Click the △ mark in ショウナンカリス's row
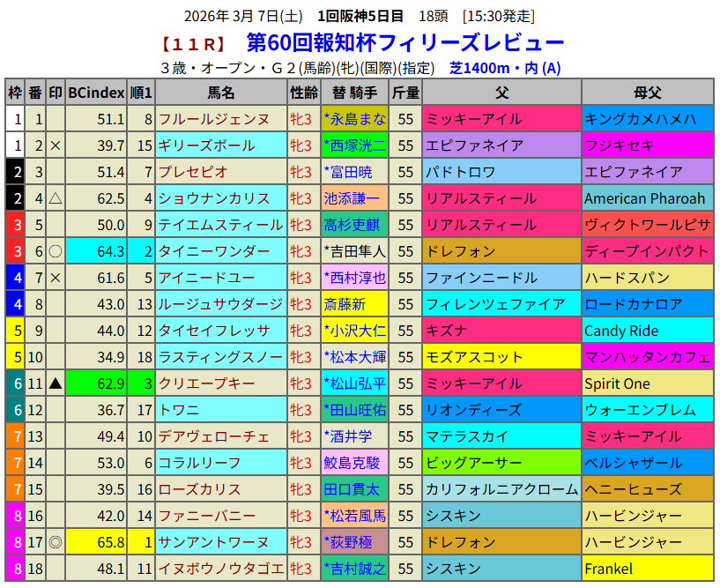720x588 pixels. pyautogui.click(x=56, y=198)
